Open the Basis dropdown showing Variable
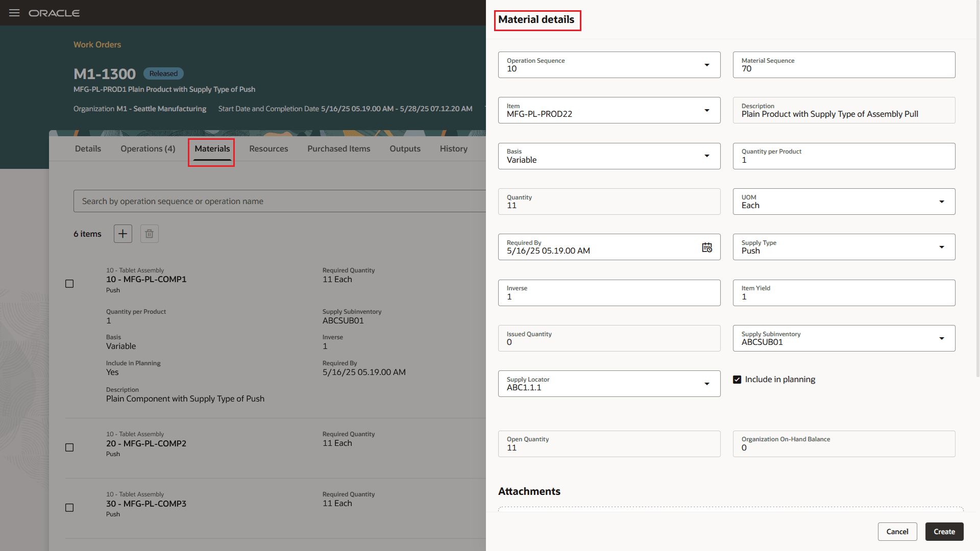Viewport: 980px width, 551px height. (707, 156)
